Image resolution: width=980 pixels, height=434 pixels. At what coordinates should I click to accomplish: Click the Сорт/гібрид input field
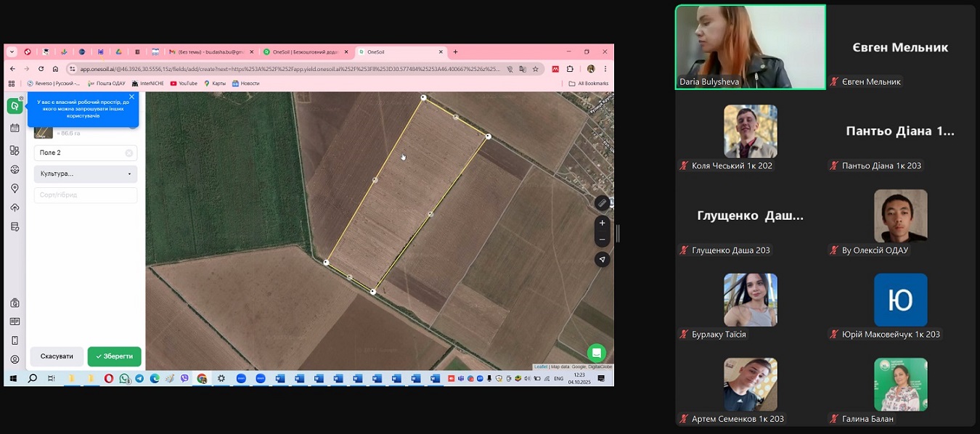tap(86, 195)
